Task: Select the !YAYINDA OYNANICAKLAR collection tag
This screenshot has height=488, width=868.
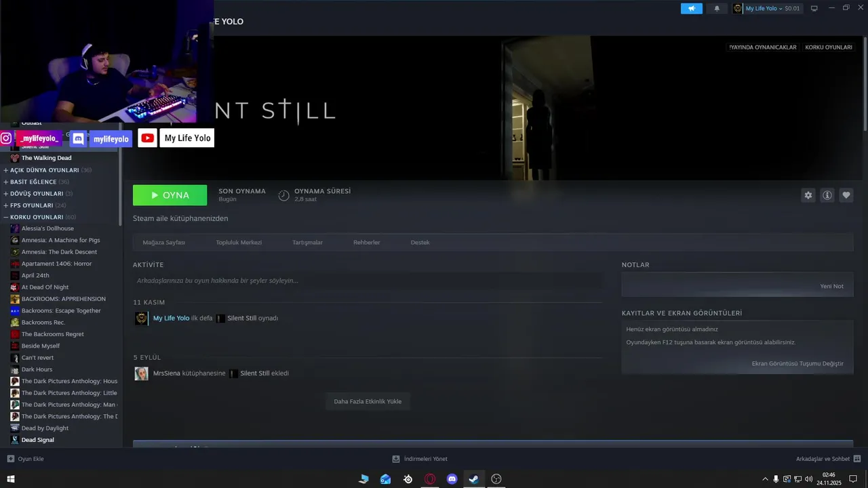Action: [x=763, y=47]
